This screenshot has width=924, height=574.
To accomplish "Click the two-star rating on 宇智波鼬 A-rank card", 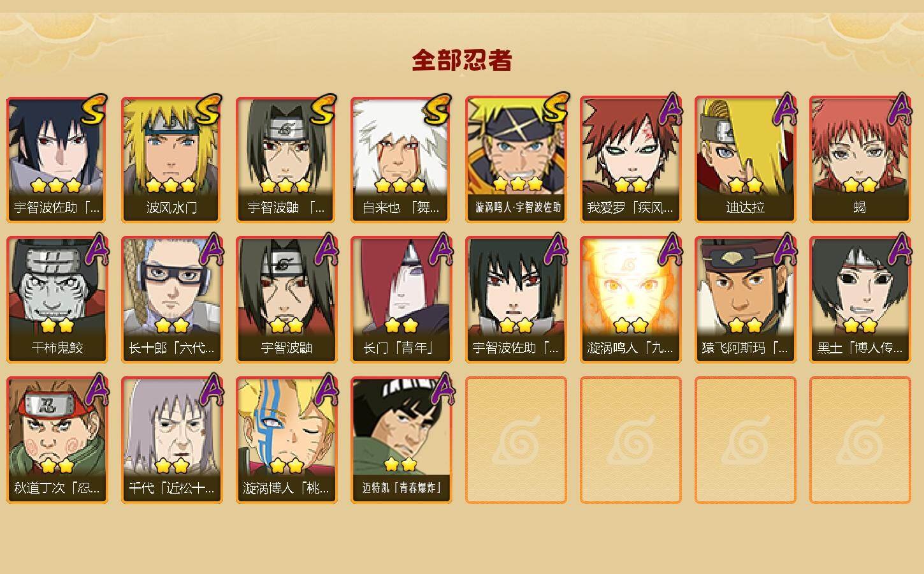I will 286,325.
